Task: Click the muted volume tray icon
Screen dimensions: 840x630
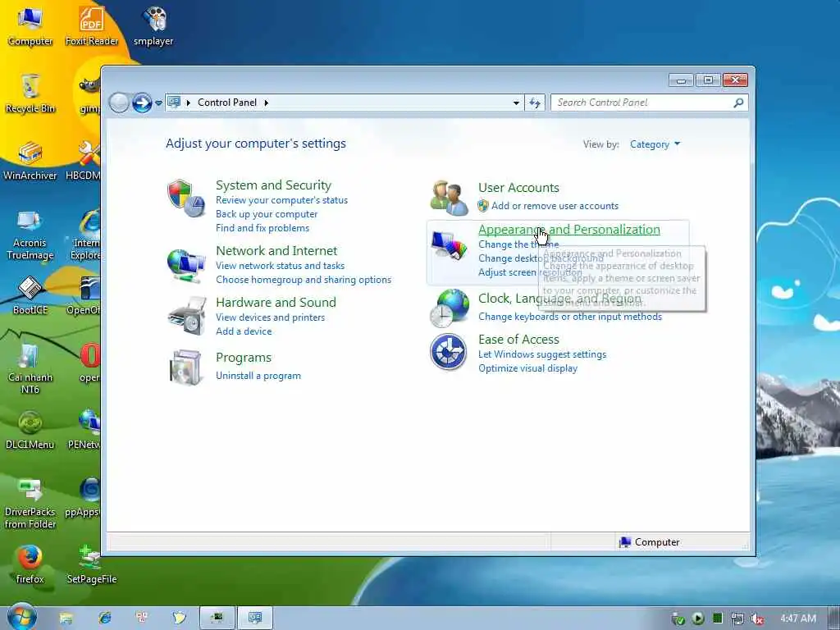Action: [x=757, y=619]
